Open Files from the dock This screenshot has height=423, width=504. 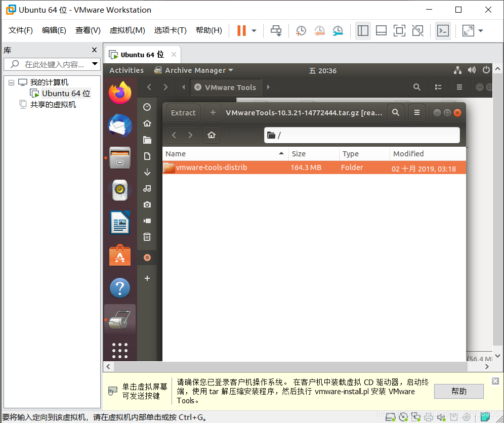(x=120, y=158)
